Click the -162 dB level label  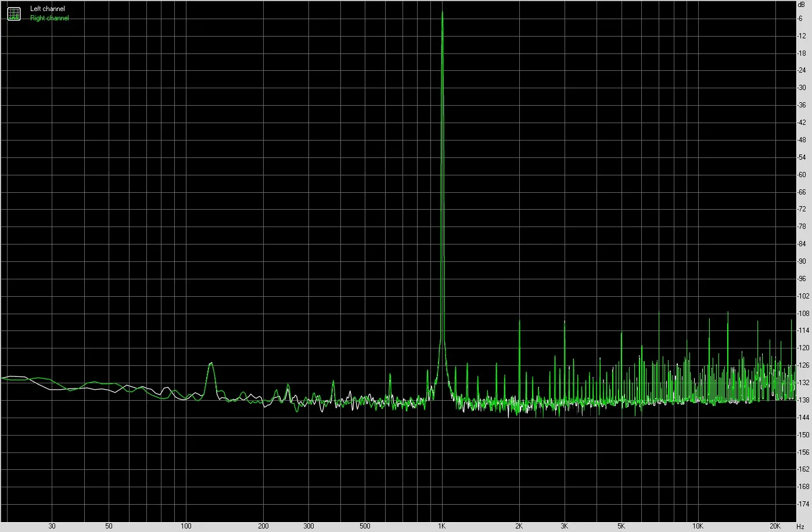coord(803,469)
